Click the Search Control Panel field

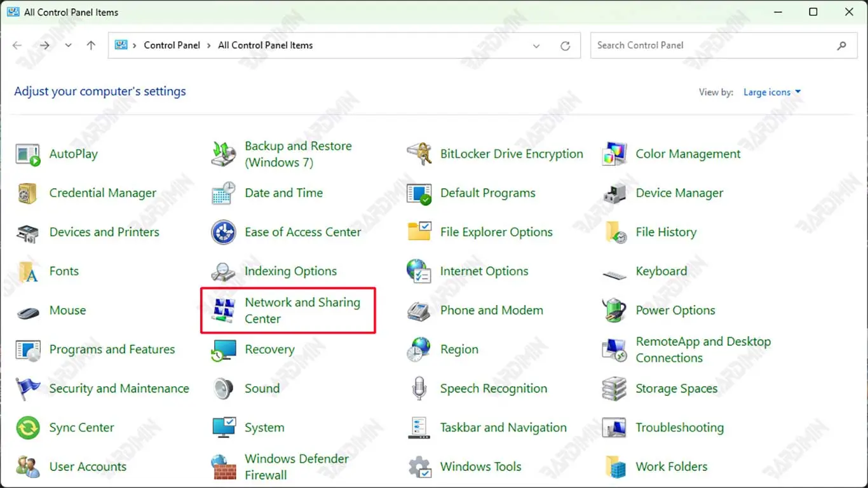click(x=712, y=46)
